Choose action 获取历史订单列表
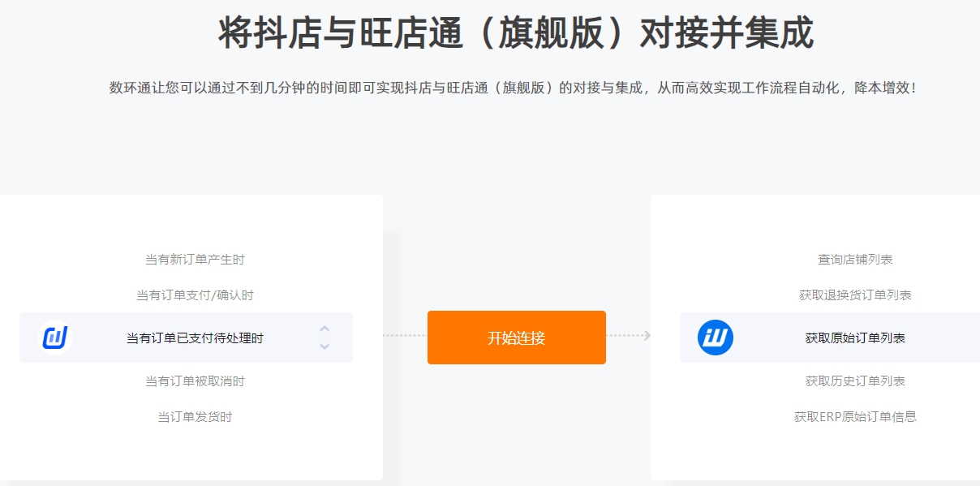The width and height of the screenshot is (980, 486). [x=855, y=381]
